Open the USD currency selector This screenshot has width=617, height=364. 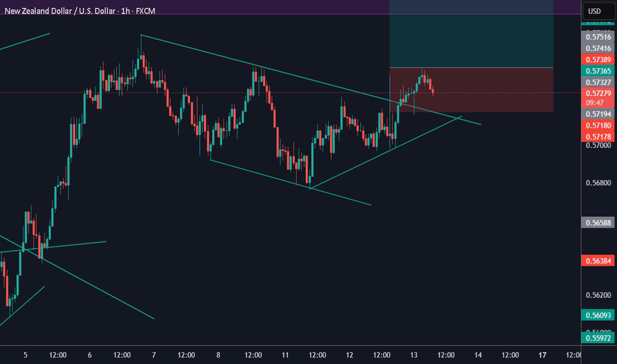599,11
